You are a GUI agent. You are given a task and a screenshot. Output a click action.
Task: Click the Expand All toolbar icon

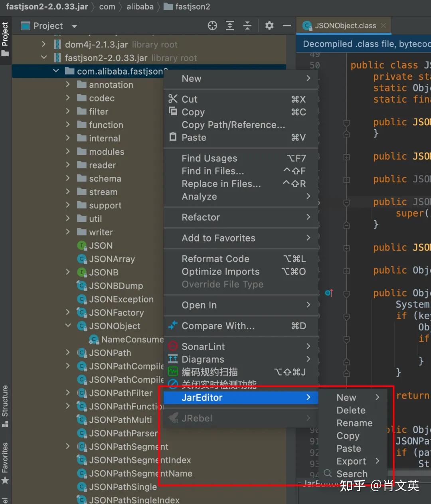[x=230, y=26]
